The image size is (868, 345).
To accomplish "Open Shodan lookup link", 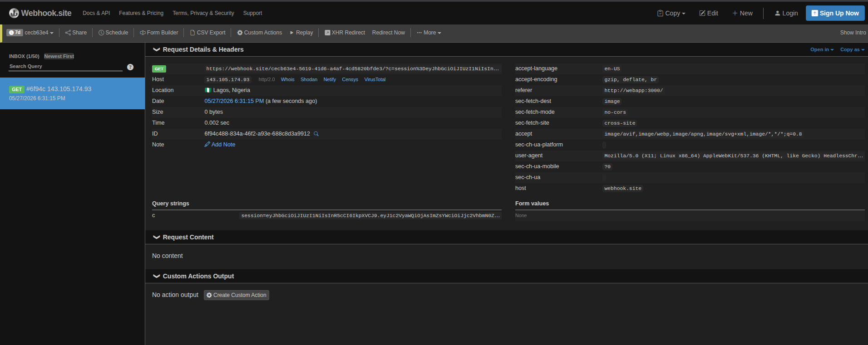I will pos(309,79).
